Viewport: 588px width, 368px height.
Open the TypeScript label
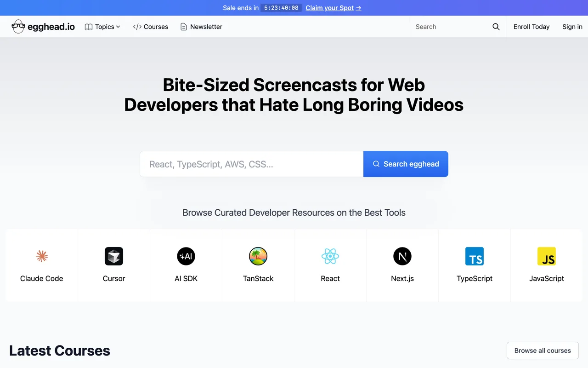(x=475, y=278)
